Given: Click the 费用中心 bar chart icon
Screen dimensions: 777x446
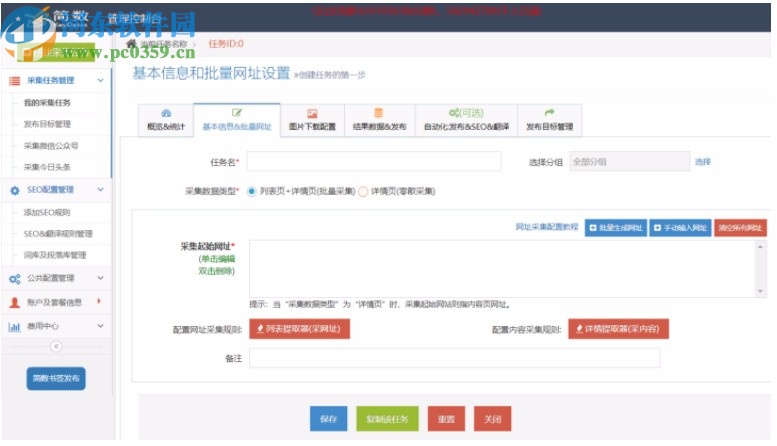Looking at the screenshot, I should pyautogui.click(x=14, y=327).
